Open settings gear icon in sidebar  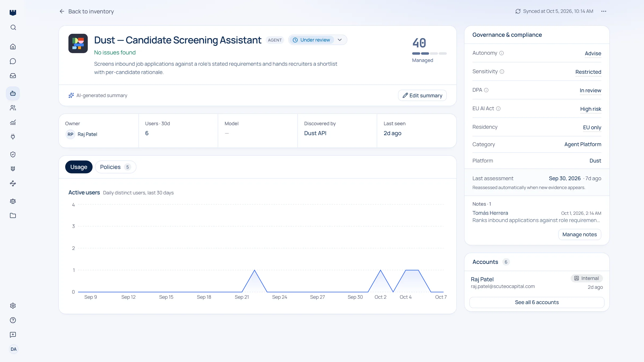(x=13, y=306)
